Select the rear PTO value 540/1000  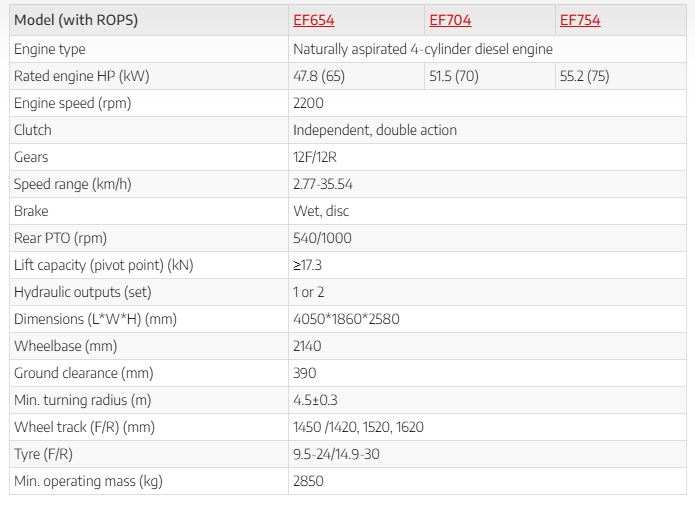(322, 238)
